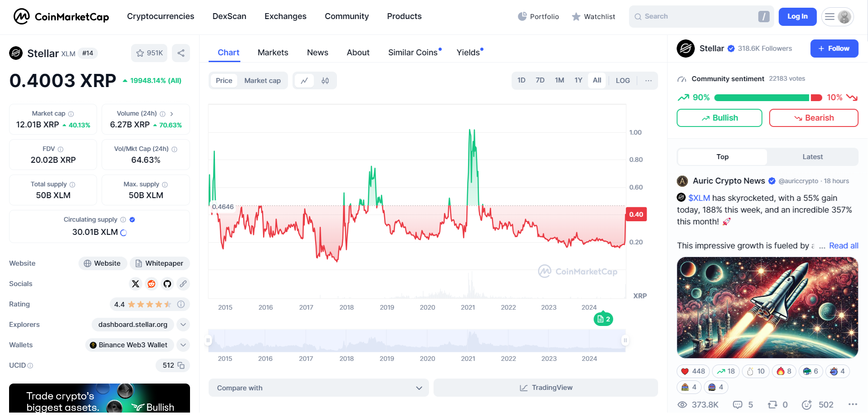Open Stellar GitHub social link
Viewport: 868px width, 418px height.
(x=167, y=284)
